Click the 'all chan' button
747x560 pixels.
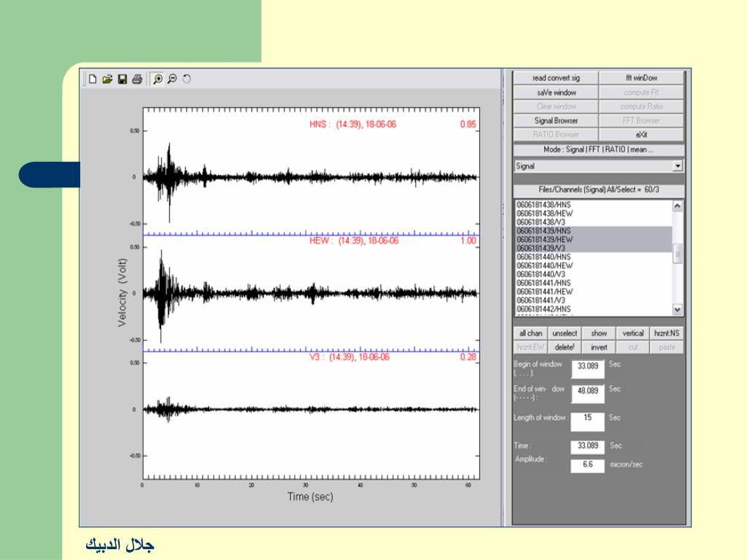tap(530, 333)
